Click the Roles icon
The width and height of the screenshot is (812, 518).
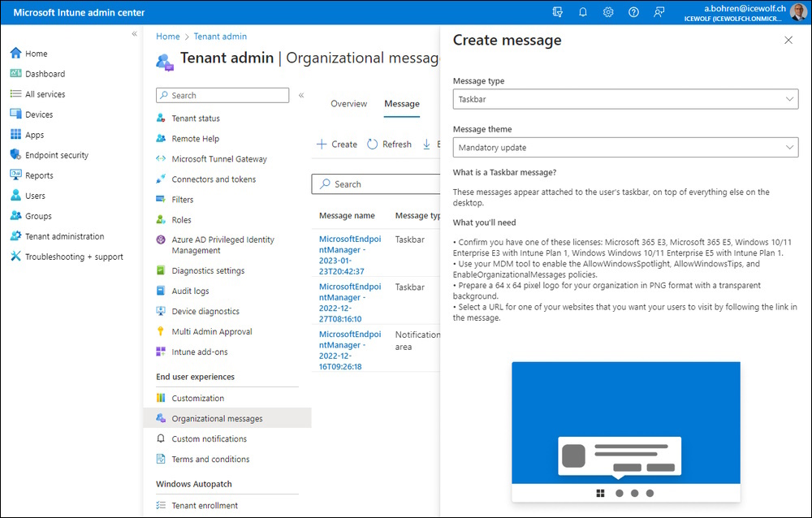pyautogui.click(x=161, y=220)
